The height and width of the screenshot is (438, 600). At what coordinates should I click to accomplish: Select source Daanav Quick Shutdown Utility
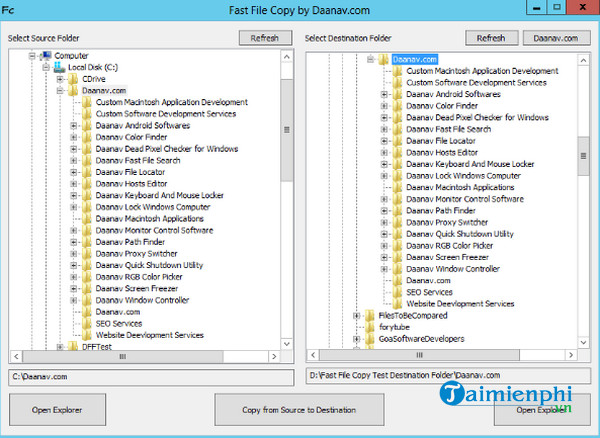[x=149, y=265]
